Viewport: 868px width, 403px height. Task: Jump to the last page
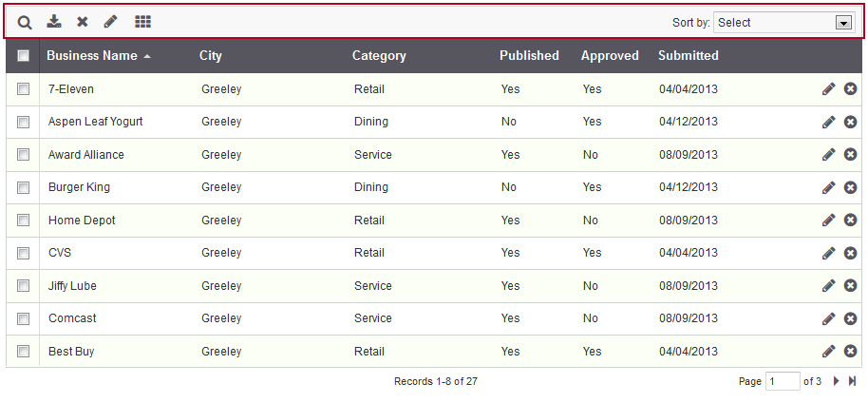click(852, 381)
